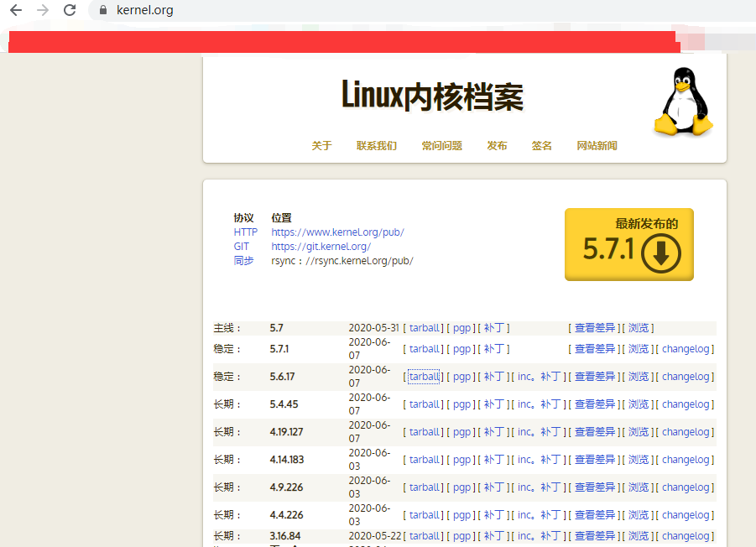Download tarball for 4.19.127

pos(425,432)
